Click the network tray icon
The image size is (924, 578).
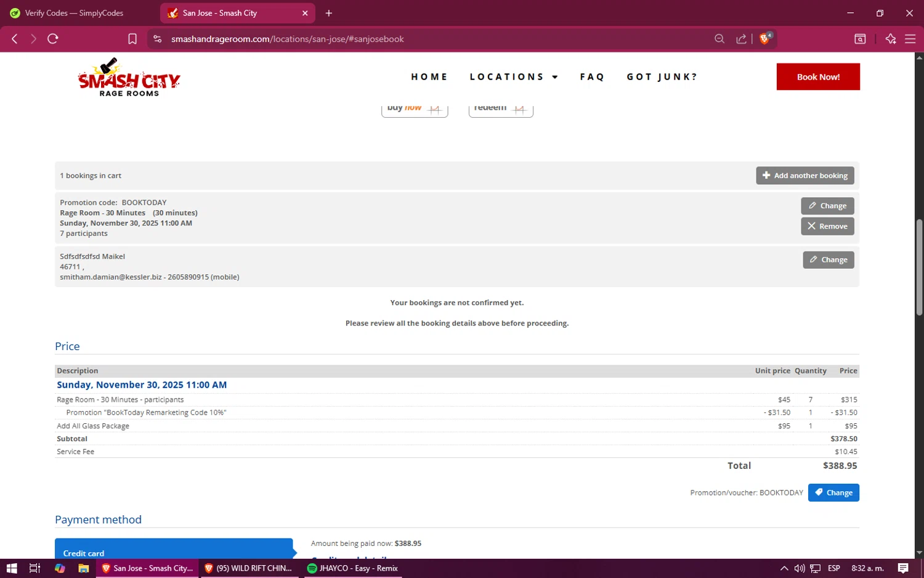815,568
